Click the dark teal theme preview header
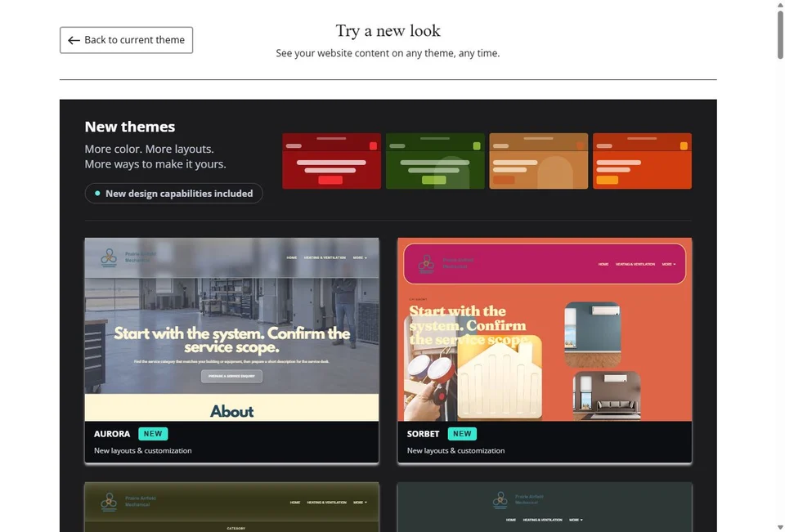The image size is (785, 532). tap(545, 507)
